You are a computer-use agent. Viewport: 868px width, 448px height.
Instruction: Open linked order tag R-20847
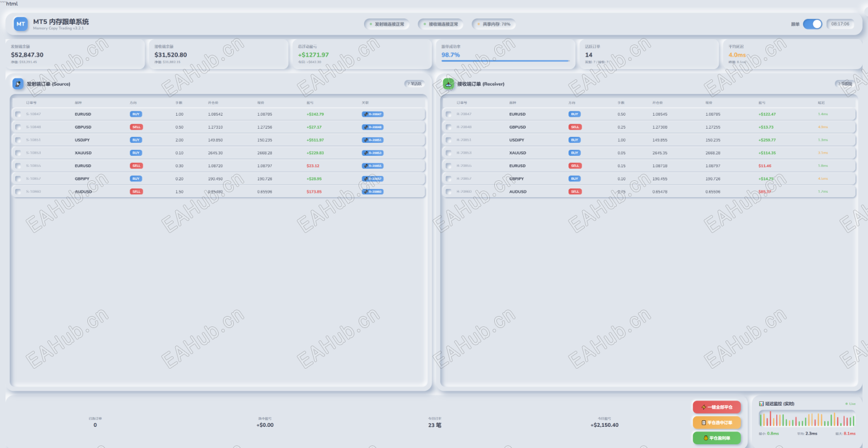click(x=373, y=114)
